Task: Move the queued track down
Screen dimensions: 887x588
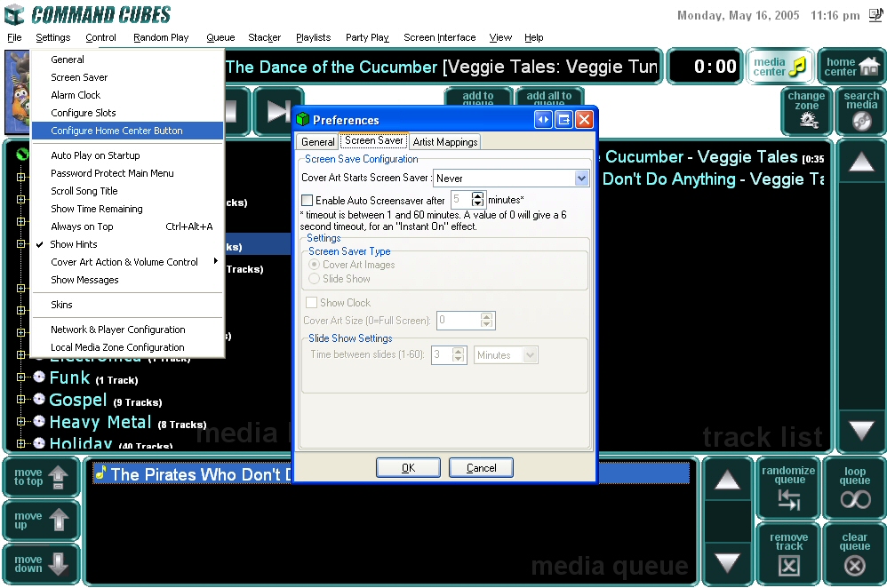Action: (x=41, y=564)
